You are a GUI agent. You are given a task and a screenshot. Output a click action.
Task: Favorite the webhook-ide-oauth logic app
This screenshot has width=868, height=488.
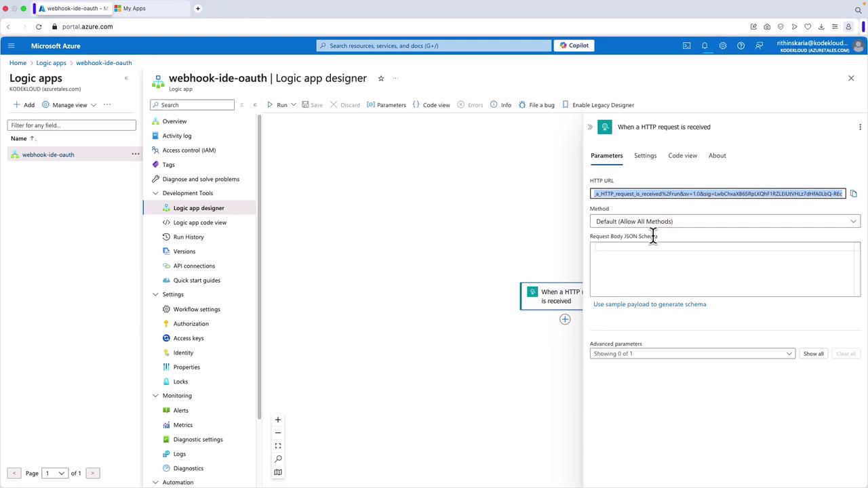pos(381,78)
